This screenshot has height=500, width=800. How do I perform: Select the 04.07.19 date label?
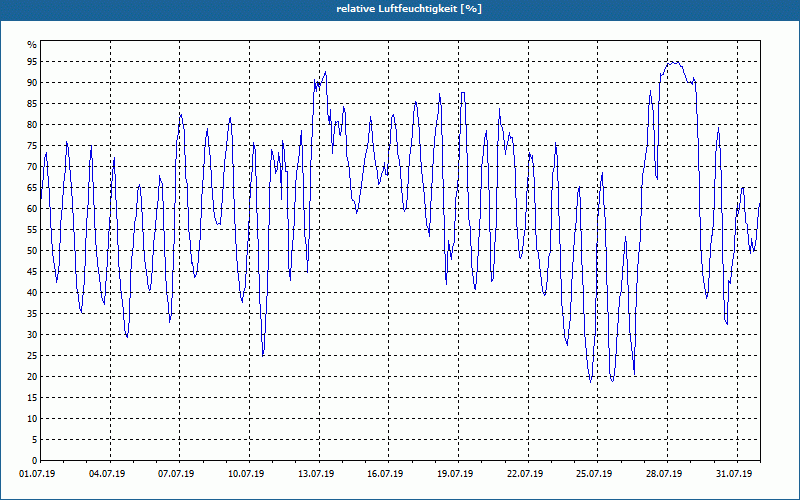pos(107,474)
